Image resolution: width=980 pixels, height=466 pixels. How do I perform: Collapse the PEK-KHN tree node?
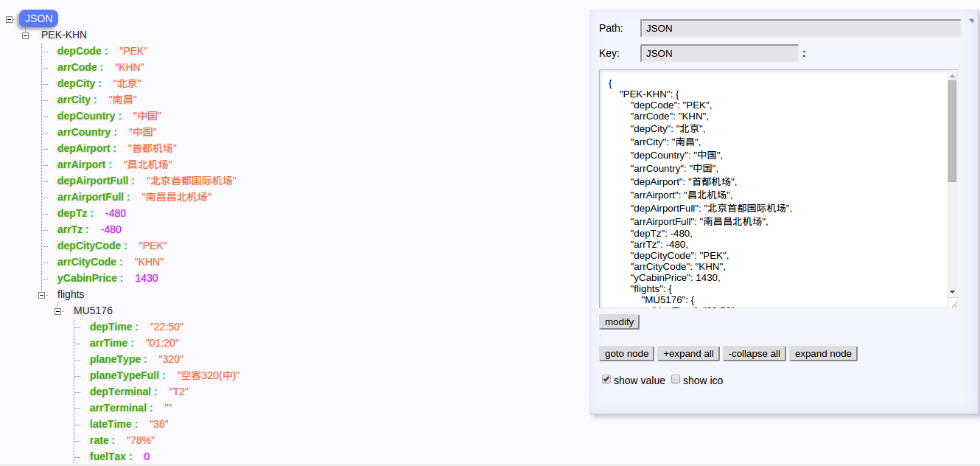point(26,35)
